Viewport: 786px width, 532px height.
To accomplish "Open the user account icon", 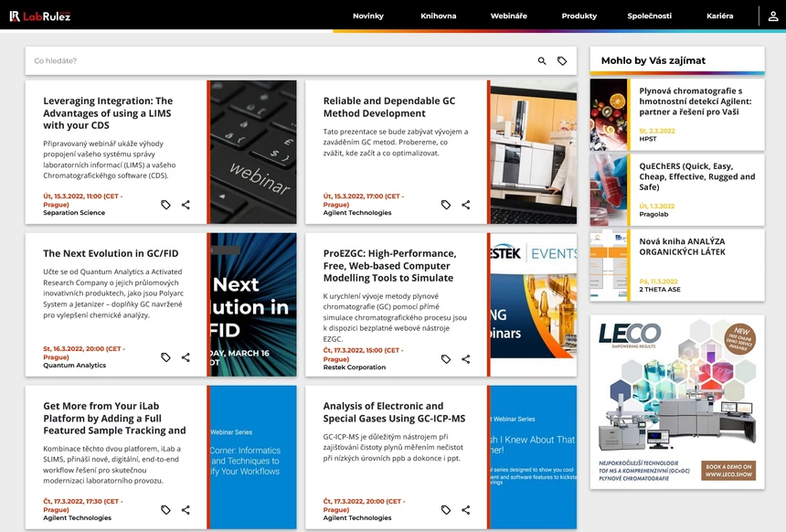I will pos(772,16).
